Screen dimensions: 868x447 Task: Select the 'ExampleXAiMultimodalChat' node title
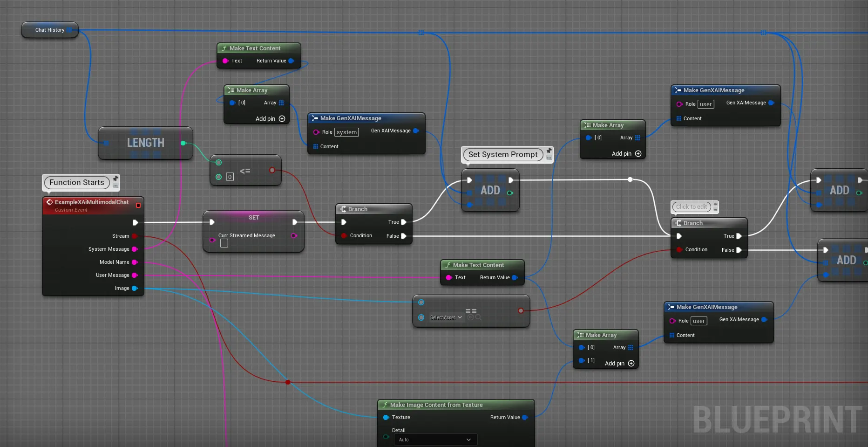(92, 202)
